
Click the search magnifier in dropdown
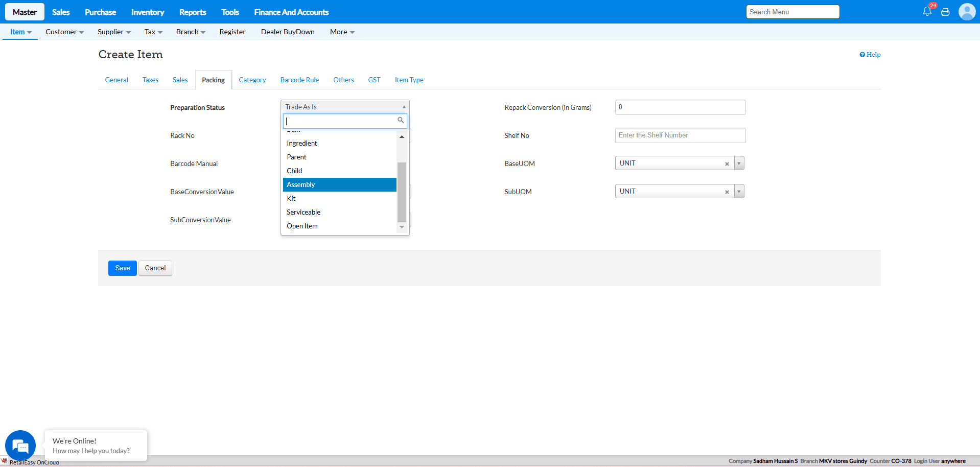(x=401, y=121)
